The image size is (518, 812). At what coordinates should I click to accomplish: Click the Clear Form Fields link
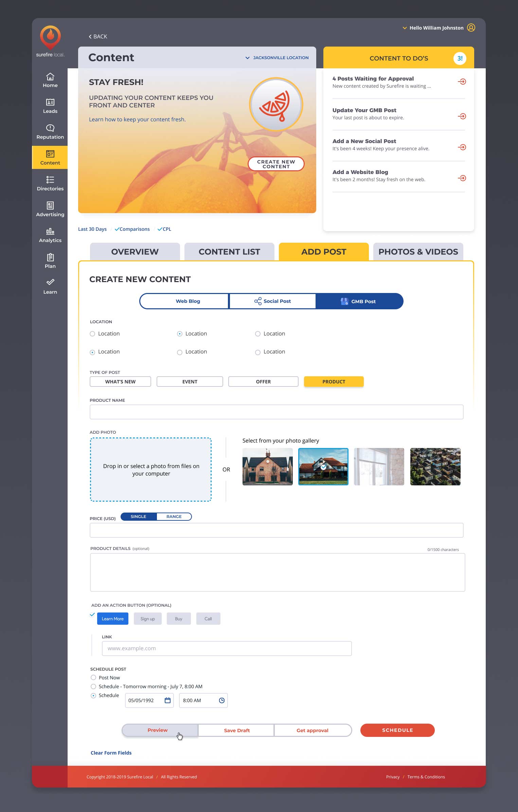click(111, 753)
